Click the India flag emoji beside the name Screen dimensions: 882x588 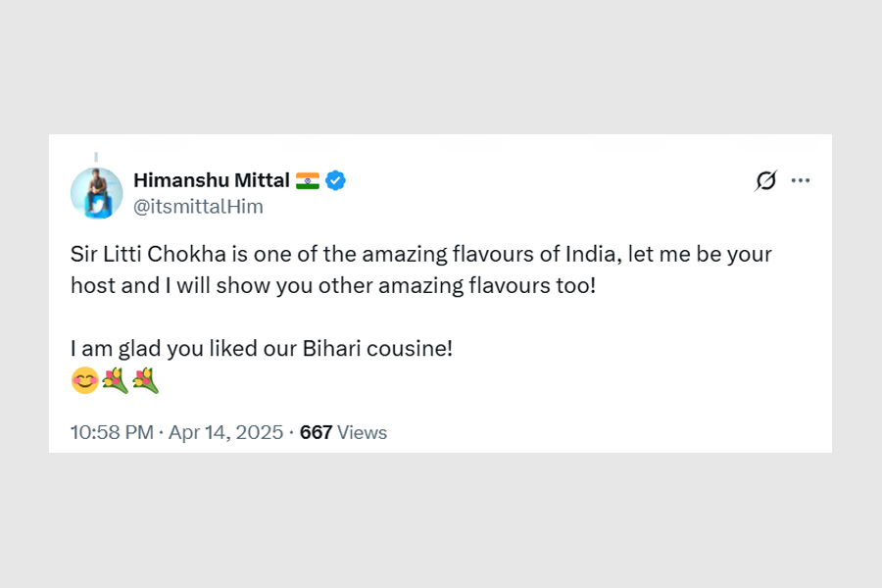coord(308,180)
